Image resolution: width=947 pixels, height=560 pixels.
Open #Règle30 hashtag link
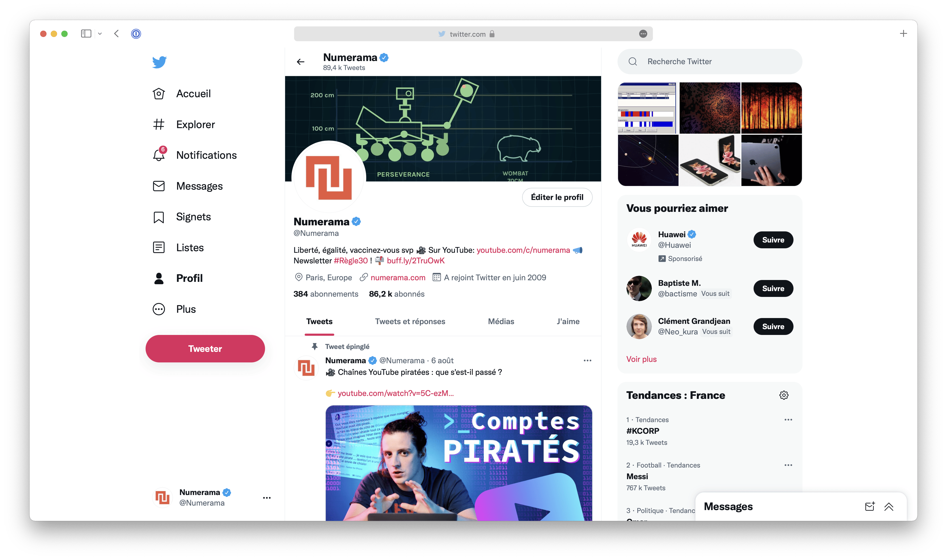pos(351,260)
